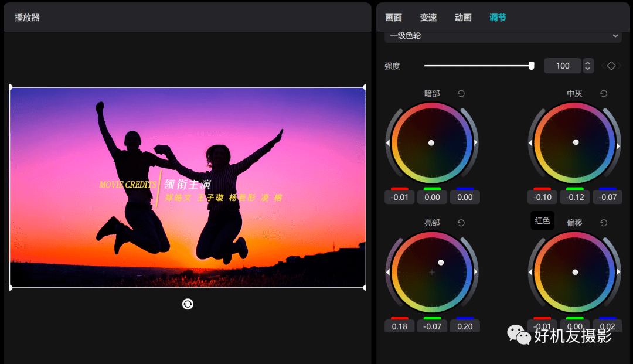Jump to next keyframe arrow beside 强度

[620, 66]
